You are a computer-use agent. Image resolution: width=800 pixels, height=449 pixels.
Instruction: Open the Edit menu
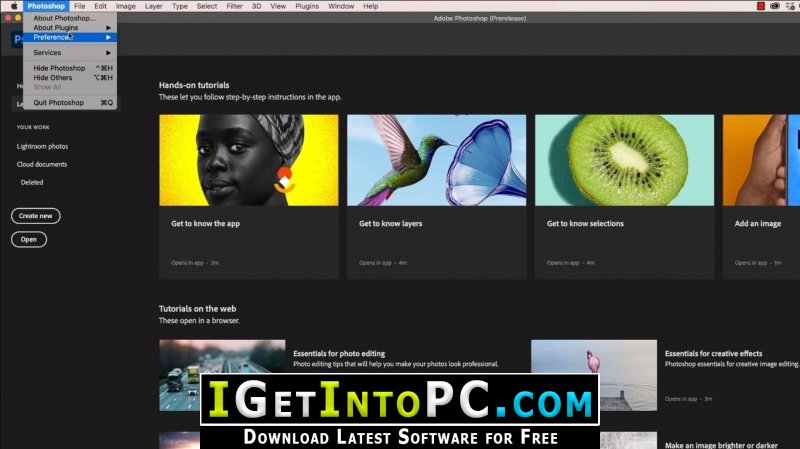tap(101, 6)
